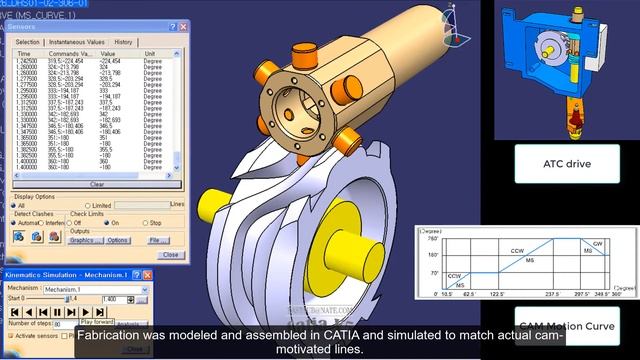Click Number of steps input field

pyautogui.click(x=66, y=324)
